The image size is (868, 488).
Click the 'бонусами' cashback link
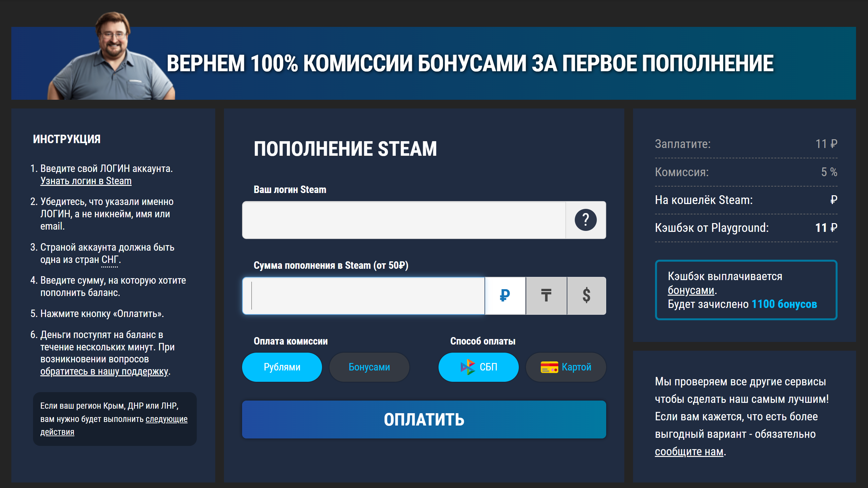coord(691,290)
